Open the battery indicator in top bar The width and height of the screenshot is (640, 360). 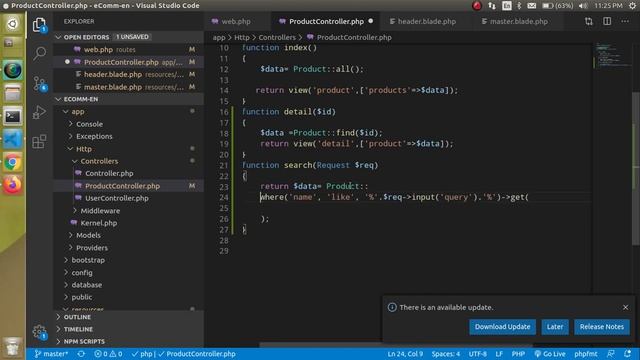coord(557,6)
